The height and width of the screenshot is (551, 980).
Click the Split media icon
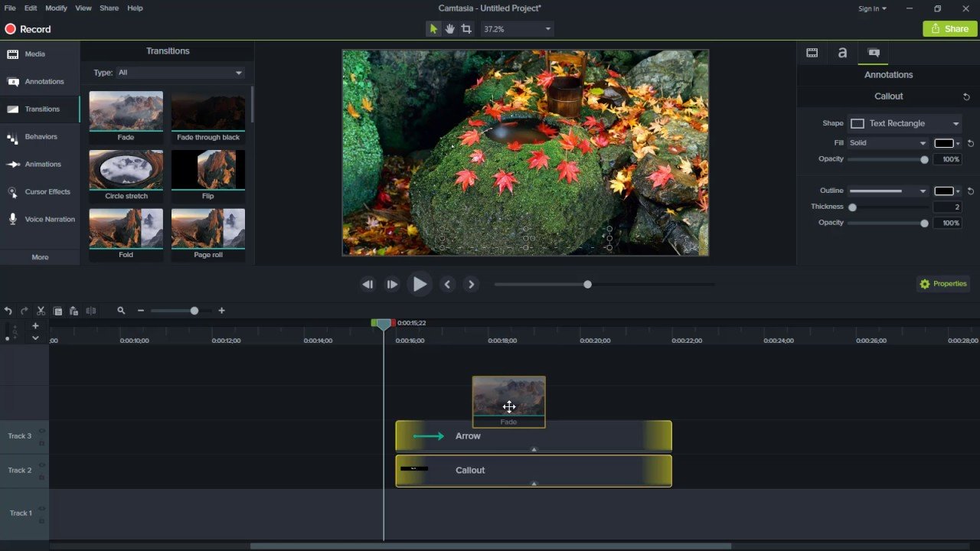click(91, 311)
